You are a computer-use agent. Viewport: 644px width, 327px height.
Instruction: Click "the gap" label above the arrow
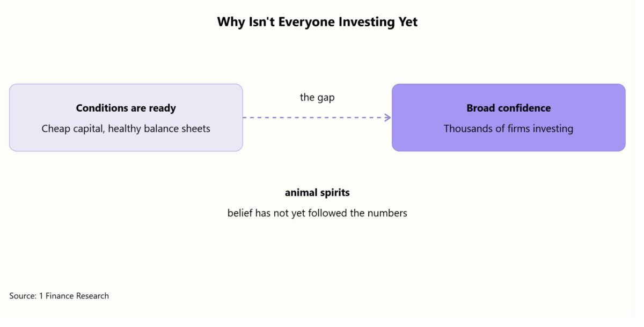click(317, 98)
